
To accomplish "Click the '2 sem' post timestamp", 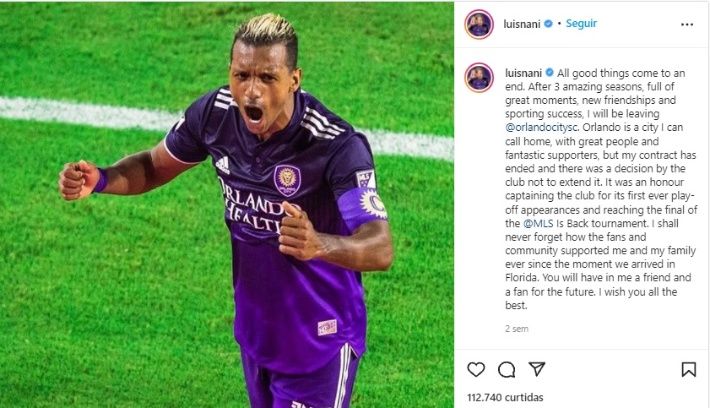I will coord(517,329).
